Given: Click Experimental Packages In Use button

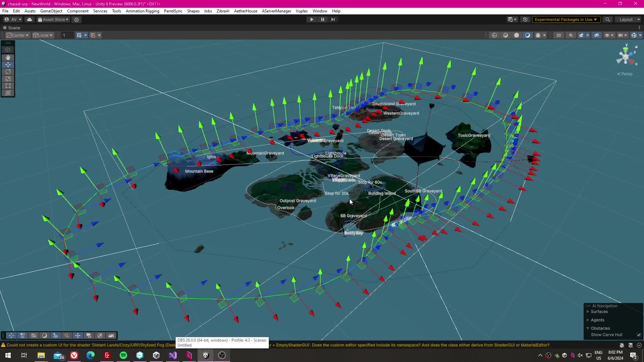Looking at the screenshot, I should (566, 19).
